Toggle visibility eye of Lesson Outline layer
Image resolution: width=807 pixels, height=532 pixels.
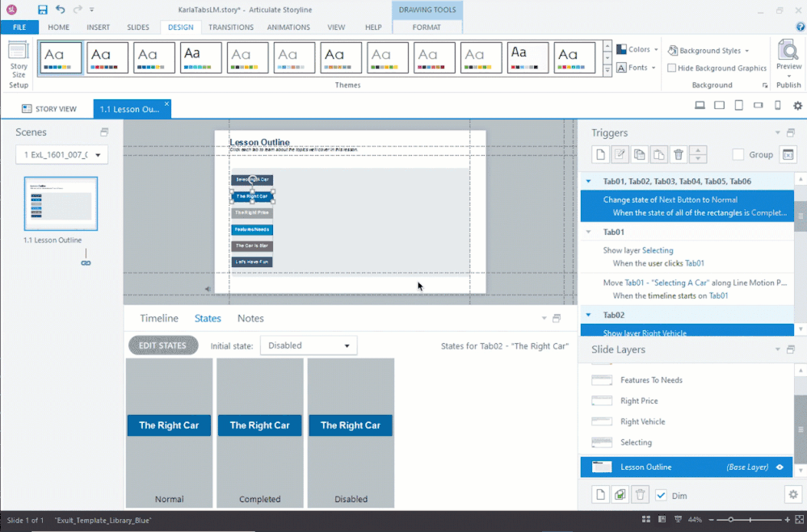(x=780, y=467)
